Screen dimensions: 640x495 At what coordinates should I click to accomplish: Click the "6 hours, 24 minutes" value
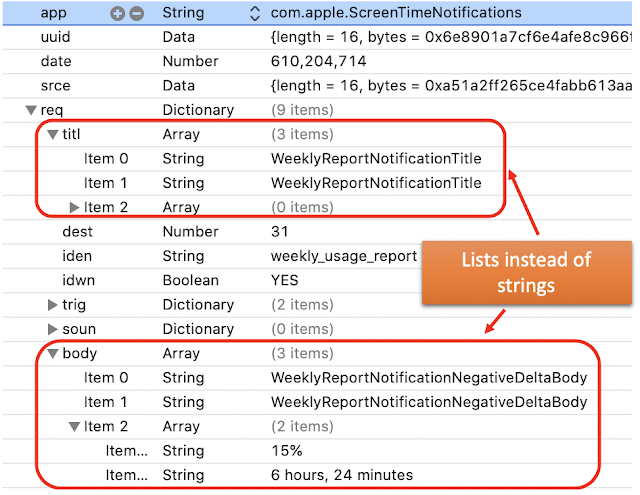341,475
